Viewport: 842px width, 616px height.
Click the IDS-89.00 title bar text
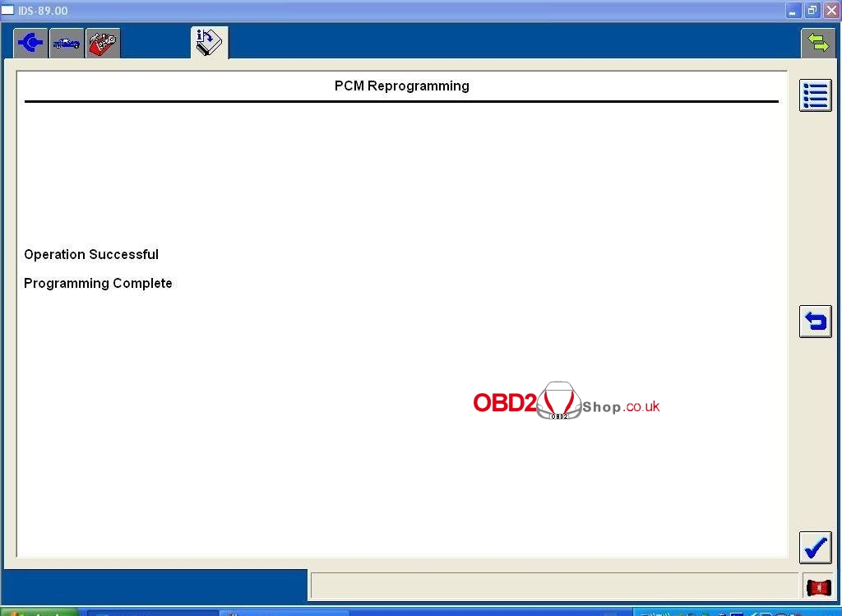pos(43,11)
